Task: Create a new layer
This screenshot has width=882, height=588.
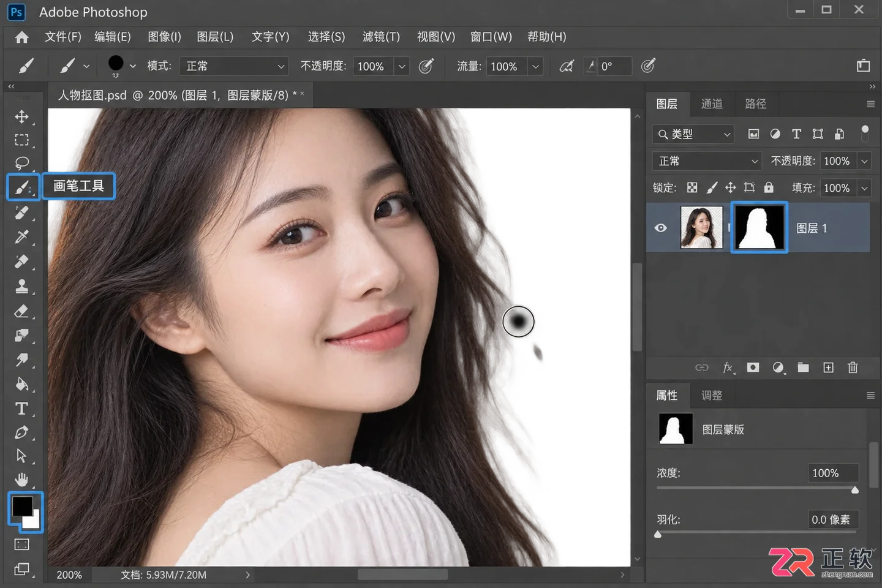Action: 828,367
